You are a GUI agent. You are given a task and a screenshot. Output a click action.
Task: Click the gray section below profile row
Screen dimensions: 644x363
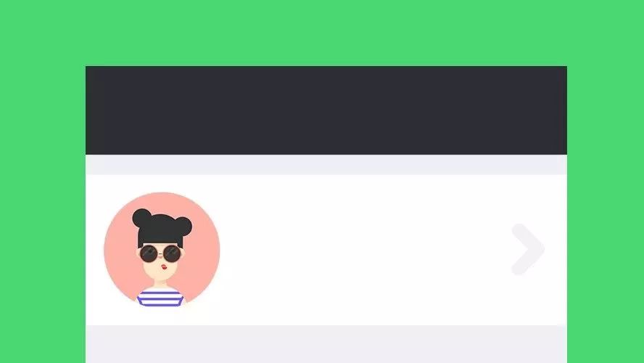tap(326, 344)
